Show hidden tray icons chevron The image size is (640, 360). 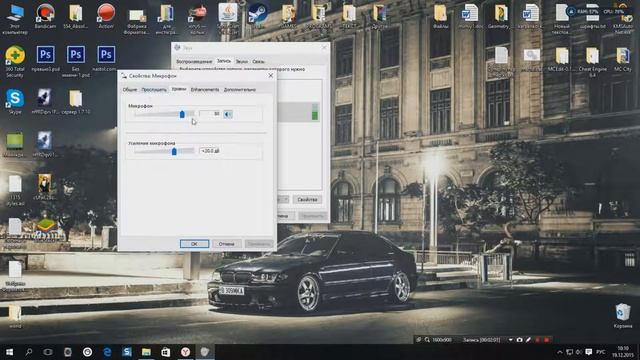(x=560, y=352)
